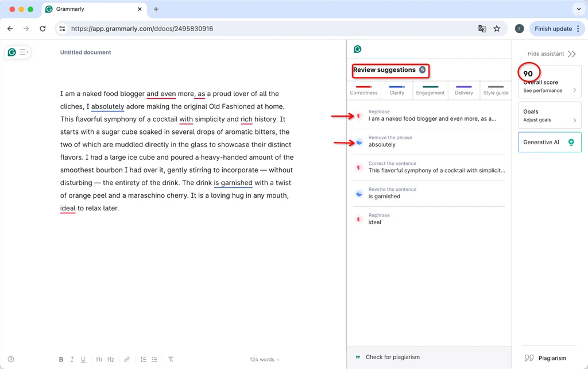This screenshot has height=369, width=588.
Task: Expand the browser tab search dropdown
Action: pos(579,9)
